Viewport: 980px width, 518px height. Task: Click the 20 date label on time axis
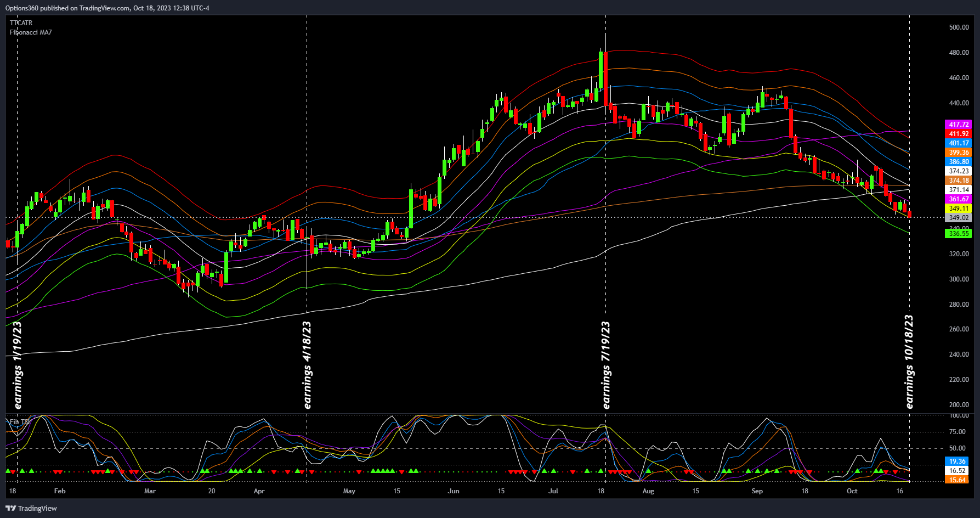pyautogui.click(x=212, y=491)
